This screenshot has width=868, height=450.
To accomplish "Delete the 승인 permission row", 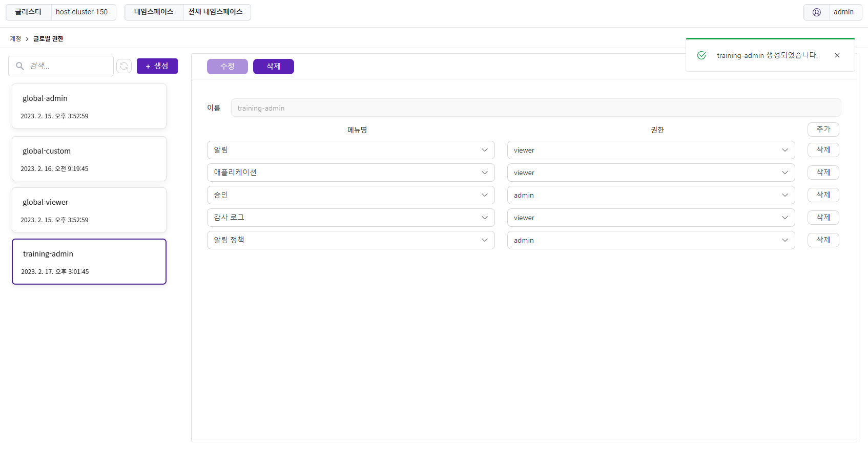I will pos(823,195).
